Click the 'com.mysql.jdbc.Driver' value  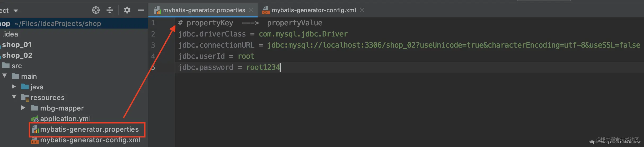click(303, 34)
